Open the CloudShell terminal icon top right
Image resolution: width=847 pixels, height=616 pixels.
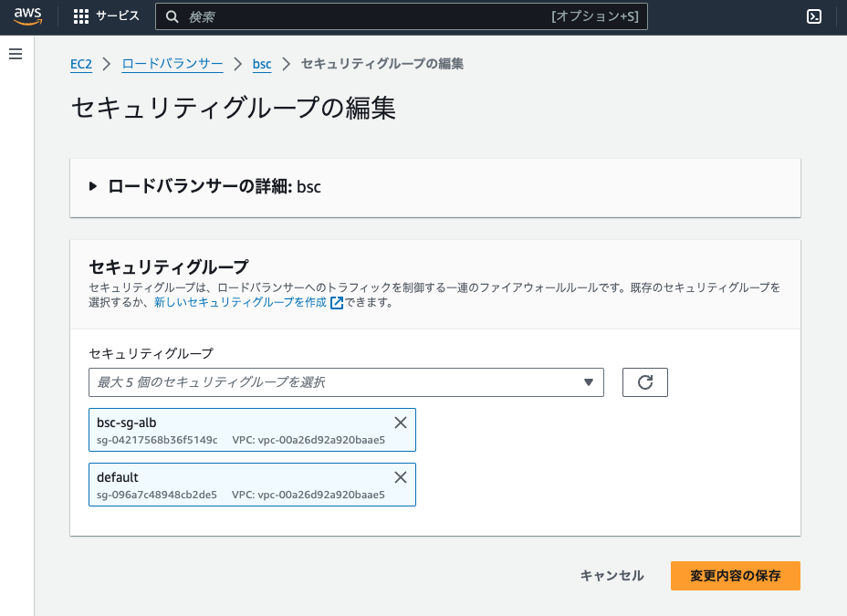[x=815, y=16]
